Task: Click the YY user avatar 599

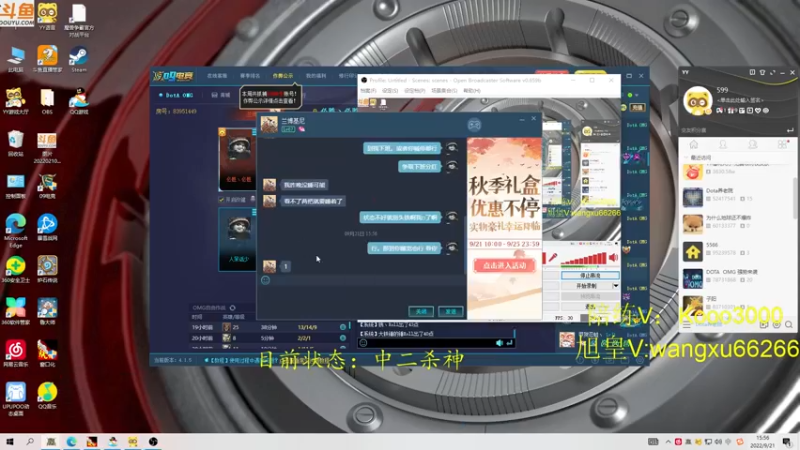Action: click(697, 101)
